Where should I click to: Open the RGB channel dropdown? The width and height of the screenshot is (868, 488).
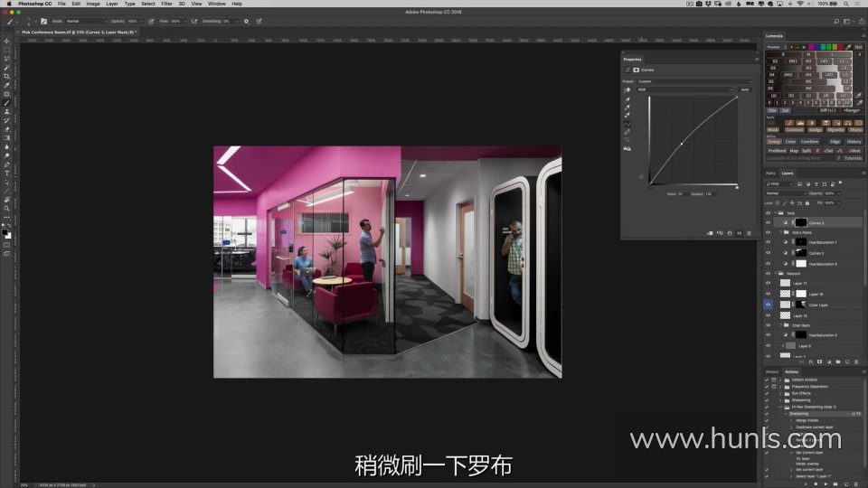point(684,89)
